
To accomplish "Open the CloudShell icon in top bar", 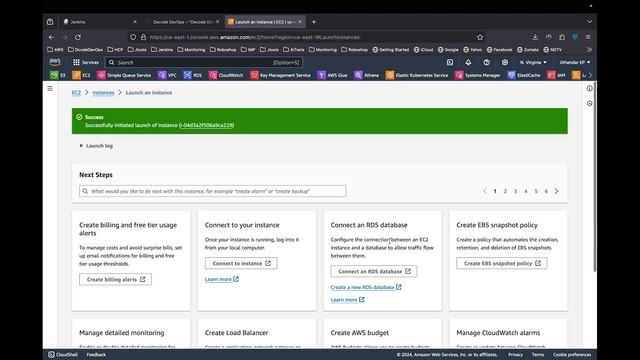I will (450, 62).
